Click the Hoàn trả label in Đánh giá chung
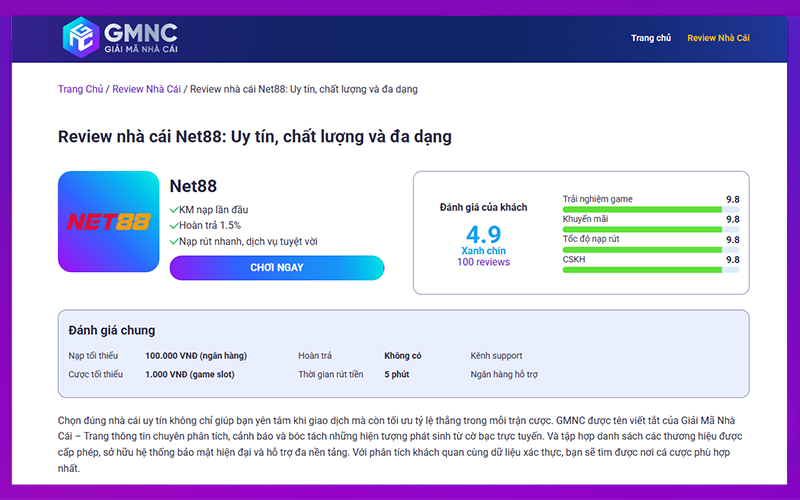Viewport: 800px width, 500px height. click(315, 356)
